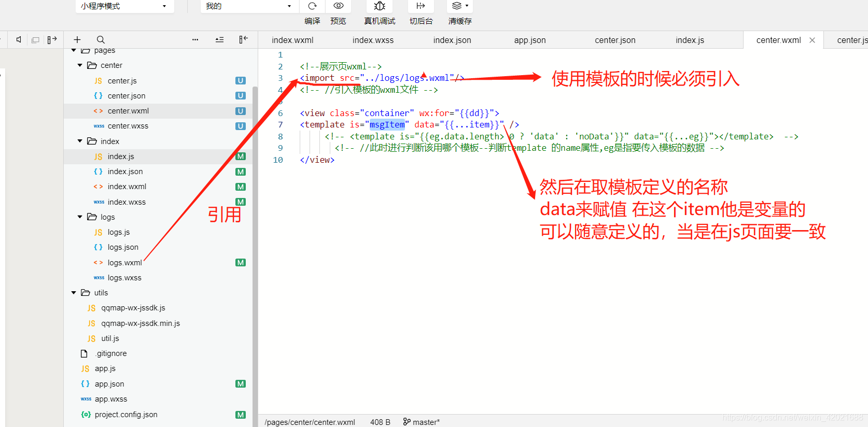Click the M badge beside project.config.json
Image resolution: width=868 pixels, height=427 pixels.
pyautogui.click(x=240, y=415)
